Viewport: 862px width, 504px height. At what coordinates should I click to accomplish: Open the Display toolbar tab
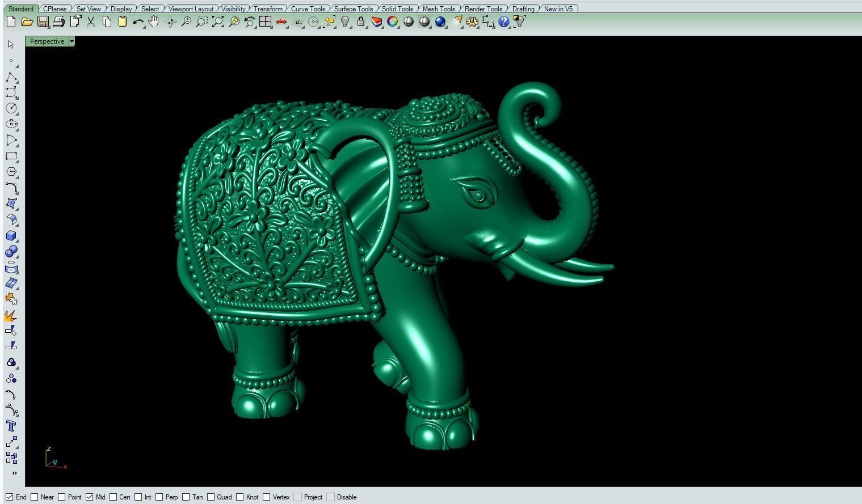(121, 9)
